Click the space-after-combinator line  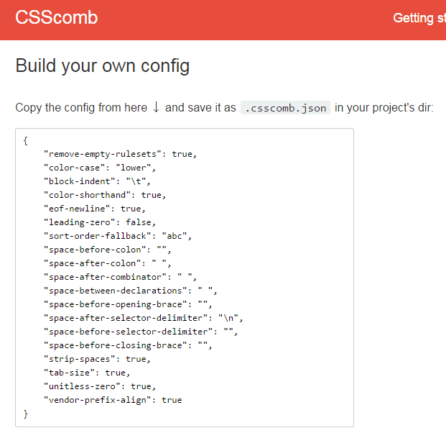[x=120, y=277]
